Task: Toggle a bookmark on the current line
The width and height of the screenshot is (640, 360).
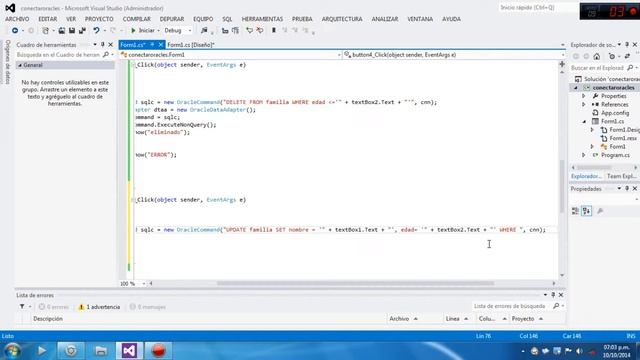Action: tap(274, 31)
